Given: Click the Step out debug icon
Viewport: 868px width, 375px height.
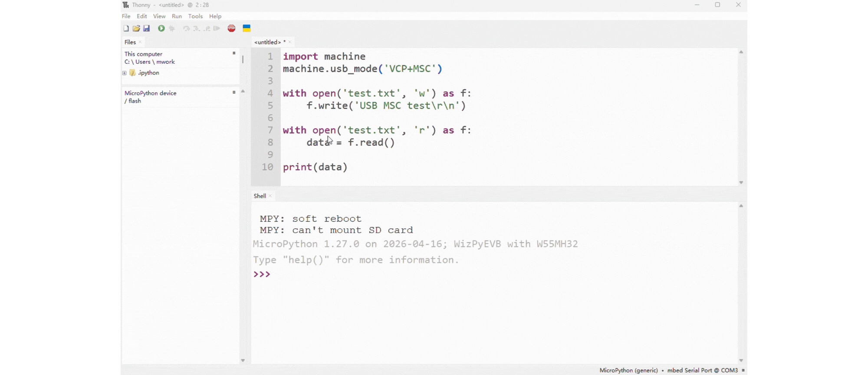Looking at the screenshot, I should 207,29.
